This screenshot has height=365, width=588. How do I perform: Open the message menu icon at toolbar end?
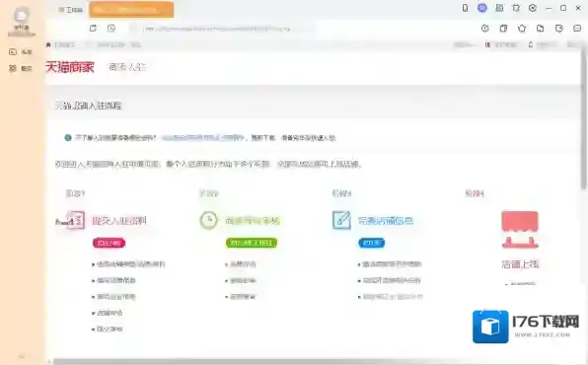click(577, 29)
